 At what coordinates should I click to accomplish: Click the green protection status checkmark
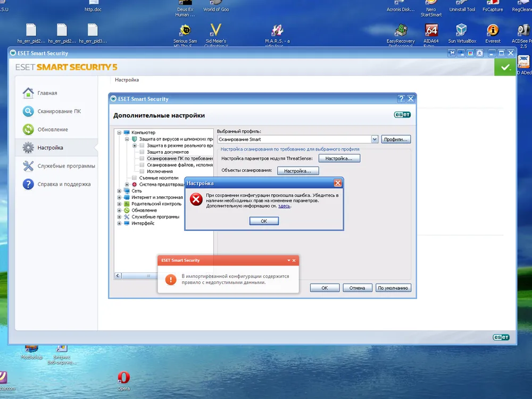click(x=505, y=68)
